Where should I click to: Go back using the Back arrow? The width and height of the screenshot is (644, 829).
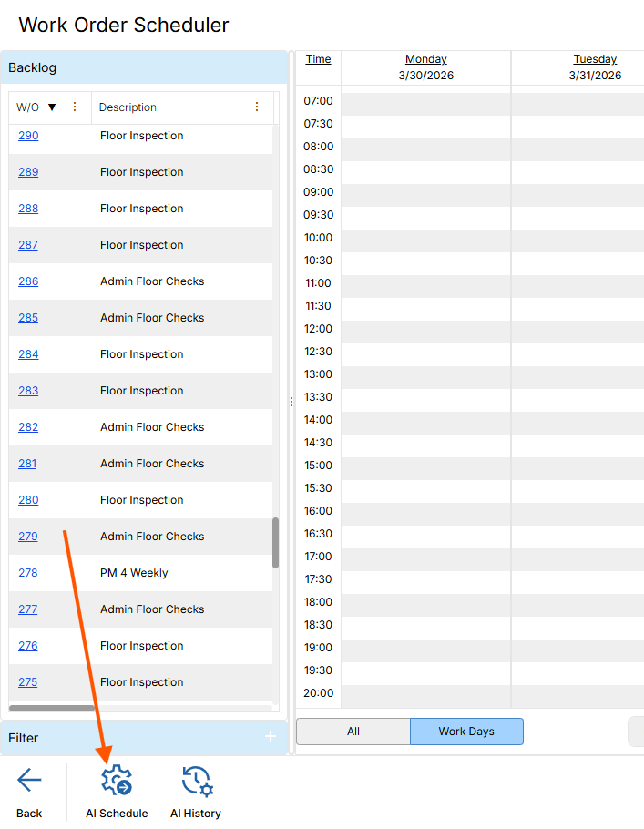(29, 782)
